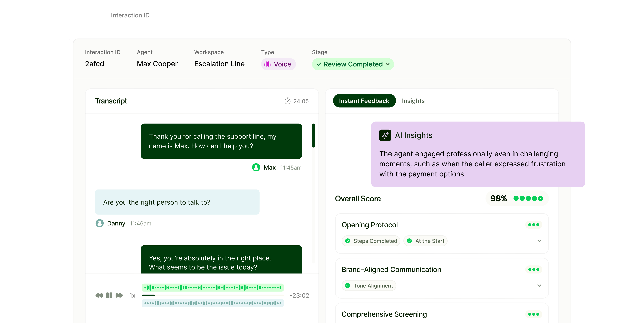Image resolution: width=644 pixels, height=323 pixels.
Task: Click the transcript vertical scrollbar
Action: click(x=313, y=136)
